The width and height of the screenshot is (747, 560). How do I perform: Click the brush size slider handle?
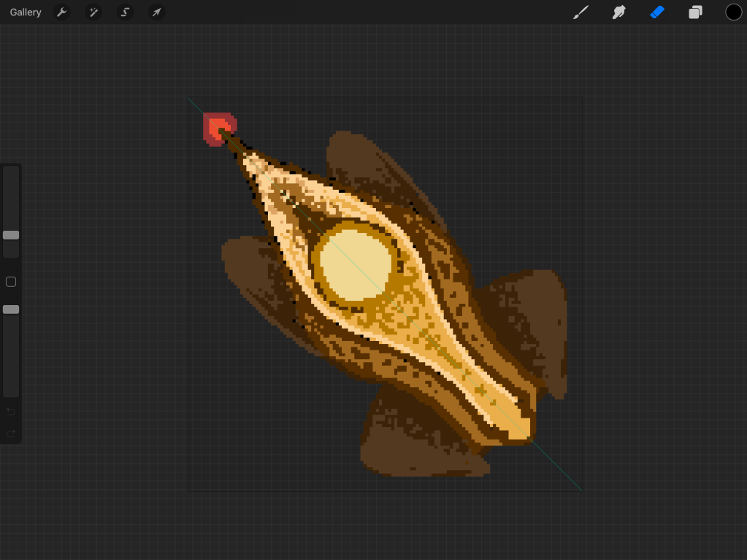11,235
